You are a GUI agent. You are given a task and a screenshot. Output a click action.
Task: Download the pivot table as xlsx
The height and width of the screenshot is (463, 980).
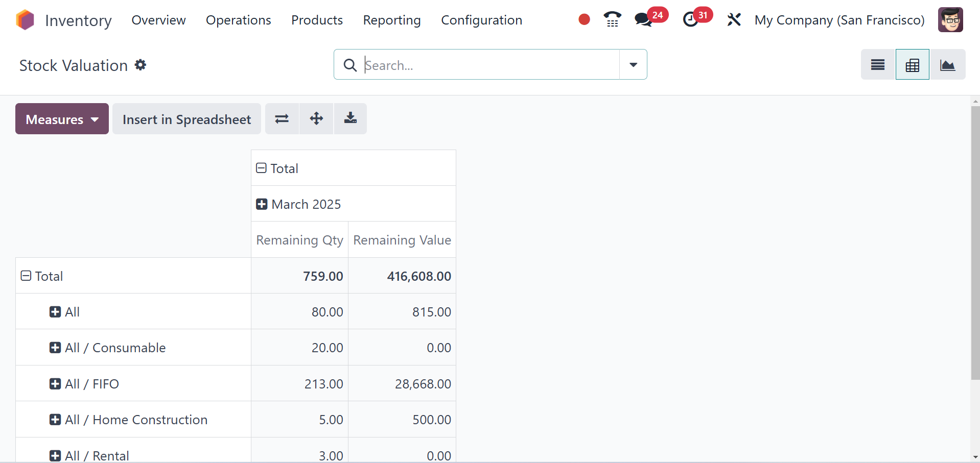351,119
